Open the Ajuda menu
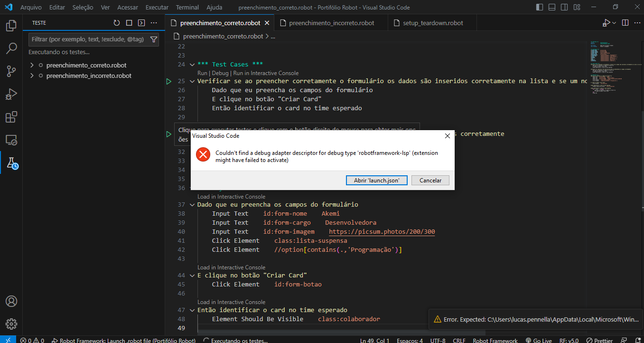This screenshot has height=343, width=644. (x=214, y=8)
